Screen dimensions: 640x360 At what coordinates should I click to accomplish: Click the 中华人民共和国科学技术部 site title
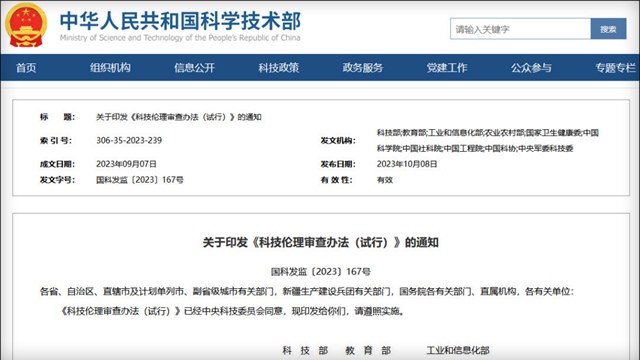[x=180, y=21]
